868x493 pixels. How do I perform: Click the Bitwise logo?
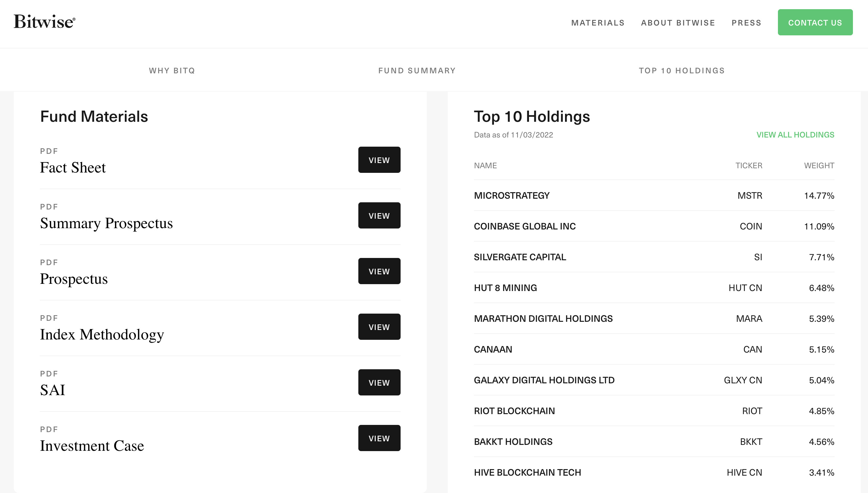pos(44,22)
